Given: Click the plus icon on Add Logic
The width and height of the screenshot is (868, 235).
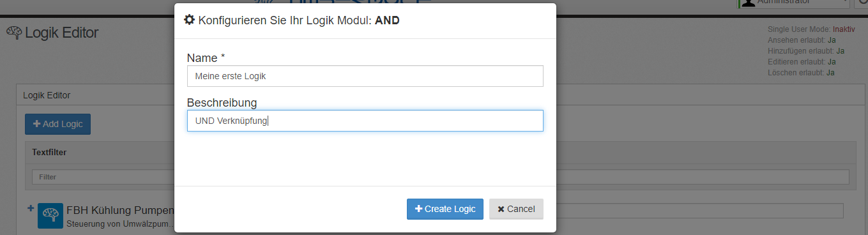Looking at the screenshot, I should coord(37,124).
